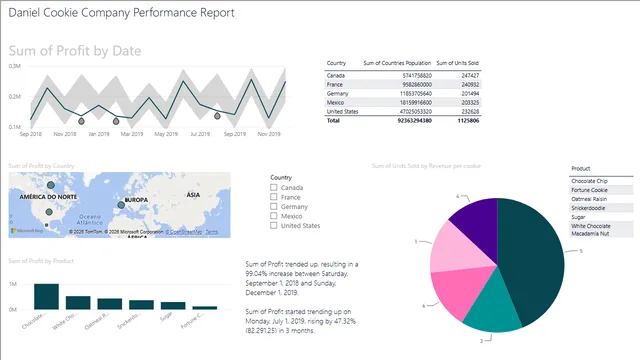
Task: Select White Chocolate Macadamia Nut in Product slicer
Action: (x=601, y=229)
